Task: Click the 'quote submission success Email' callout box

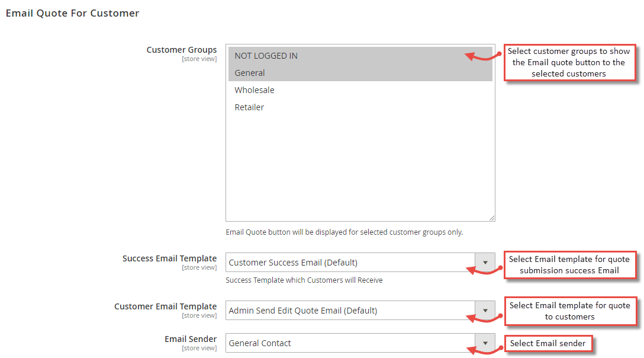Action: [x=569, y=265]
